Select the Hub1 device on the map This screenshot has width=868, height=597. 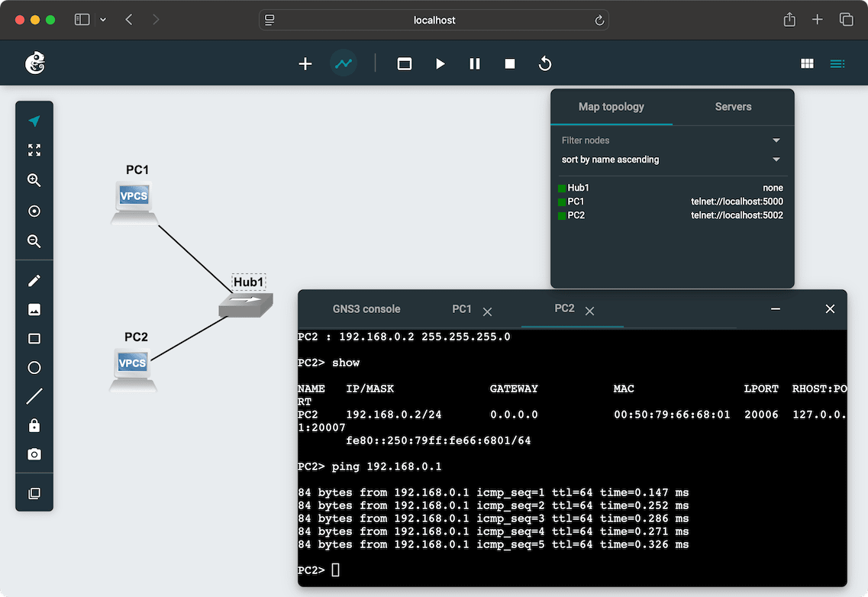246,305
